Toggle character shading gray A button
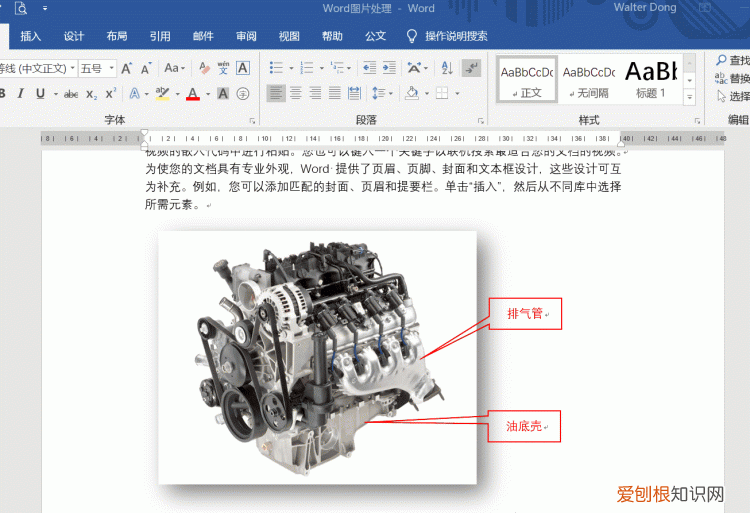The image size is (750, 513). [x=223, y=94]
